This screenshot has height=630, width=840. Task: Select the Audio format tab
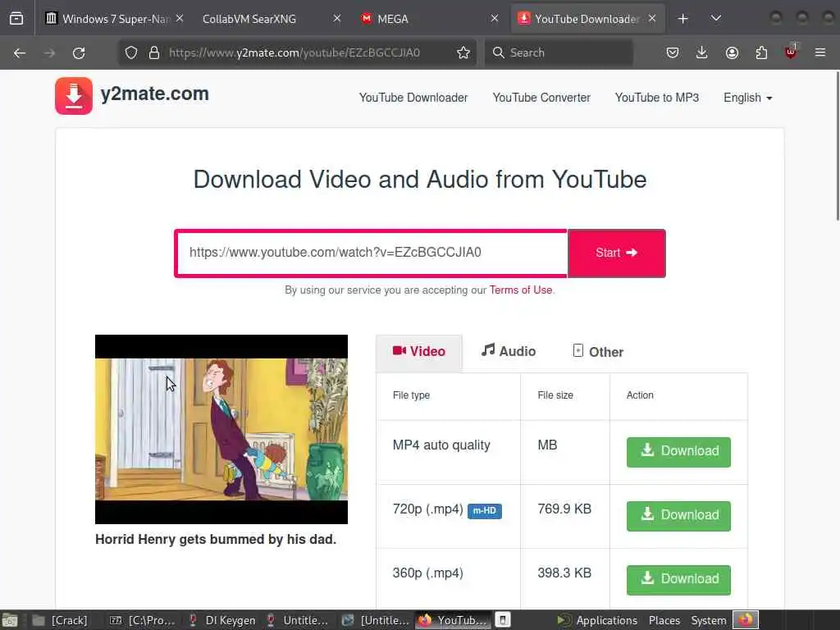point(509,351)
